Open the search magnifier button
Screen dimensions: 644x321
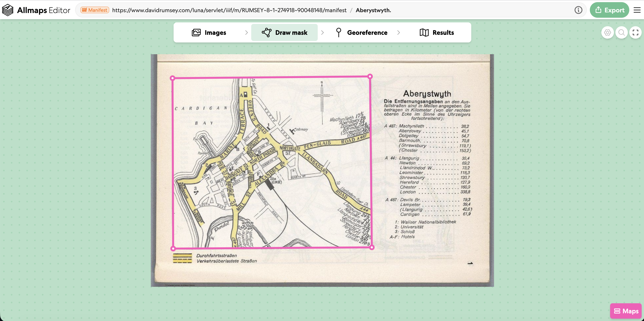pyautogui.click(x=621, y=32)
